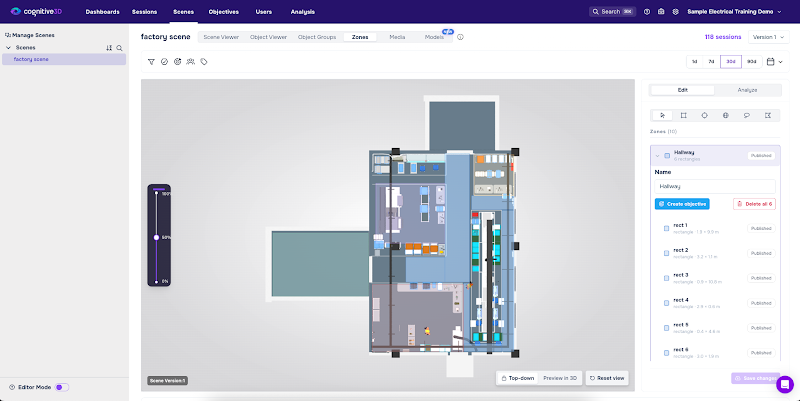Image resolution: width=800 pixels, height=401 pixels.
Task: Open the Sessions menu
Action: pyautogui.click(x=144, y=12)
